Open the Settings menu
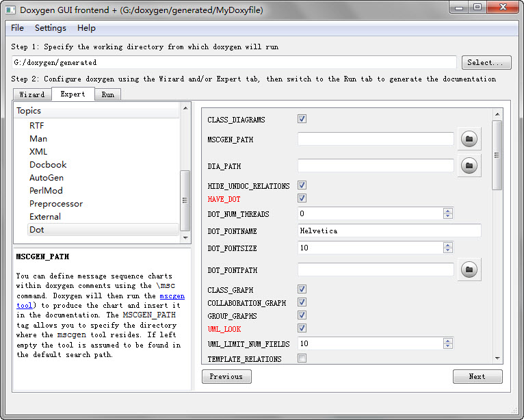 (x=51, y=28)
